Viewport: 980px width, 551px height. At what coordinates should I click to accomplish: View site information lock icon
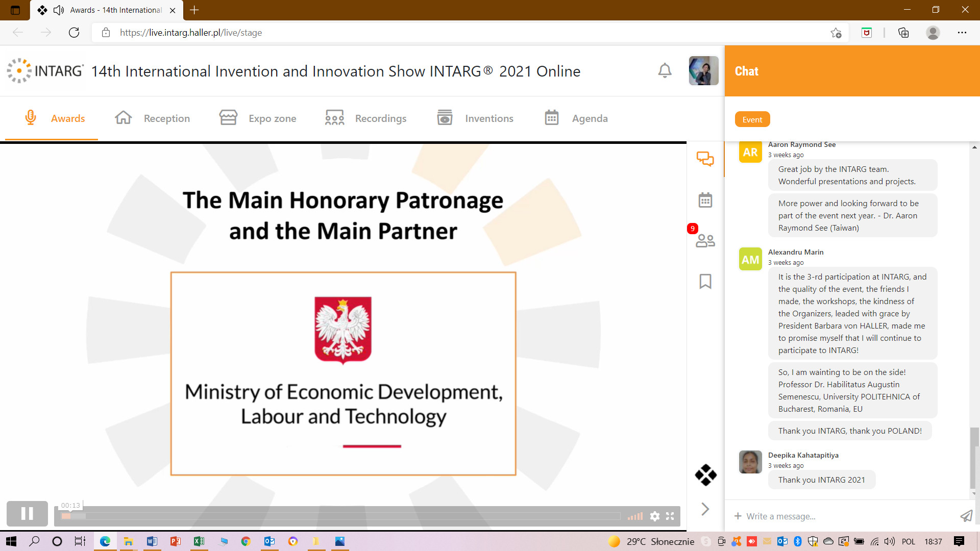[106, 33]
